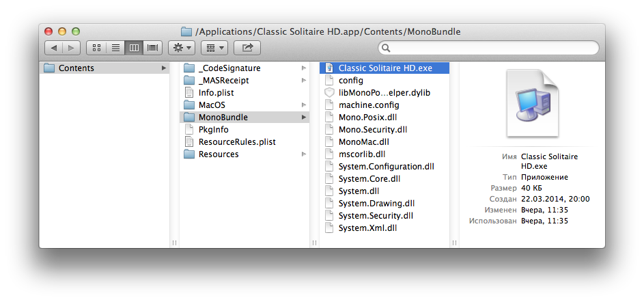The height and width of the screenshot is (302, 644).
Task: Click the MonoBundle disclosure arrow
Action: pos(304,118)
